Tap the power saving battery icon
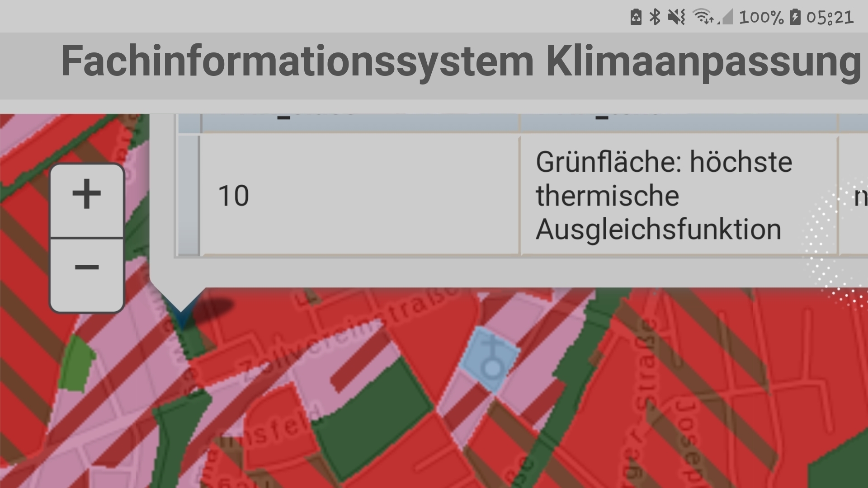This screenshot has height=488, width=868. pyautogui.click(x=636, y=17)
